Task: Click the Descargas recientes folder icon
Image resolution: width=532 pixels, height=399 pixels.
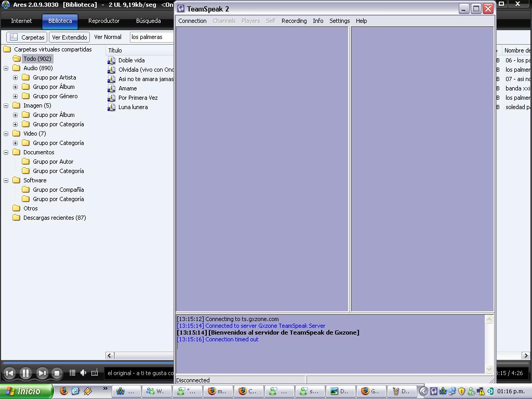Action: point(16,218)
